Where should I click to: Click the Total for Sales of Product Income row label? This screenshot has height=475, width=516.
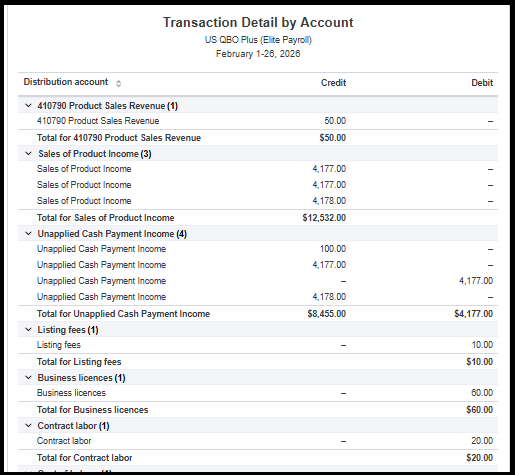coord(105,218)
